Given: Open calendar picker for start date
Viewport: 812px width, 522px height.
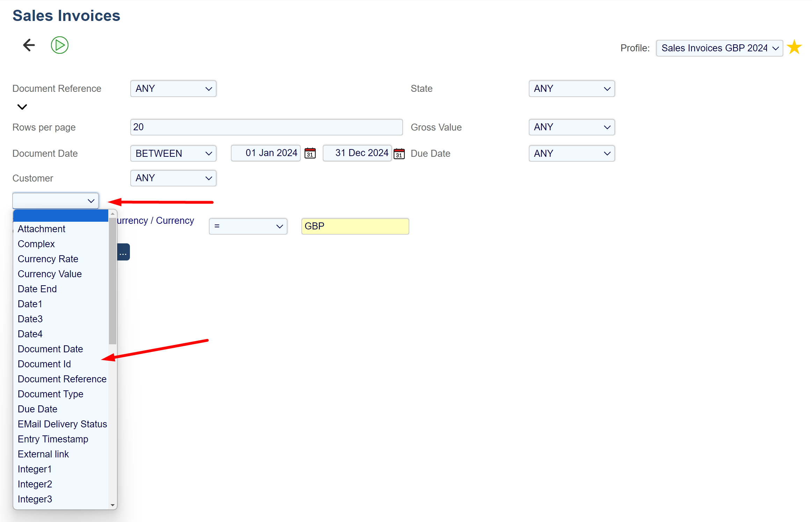Looking at the screenshot, I should pos(310,153).
